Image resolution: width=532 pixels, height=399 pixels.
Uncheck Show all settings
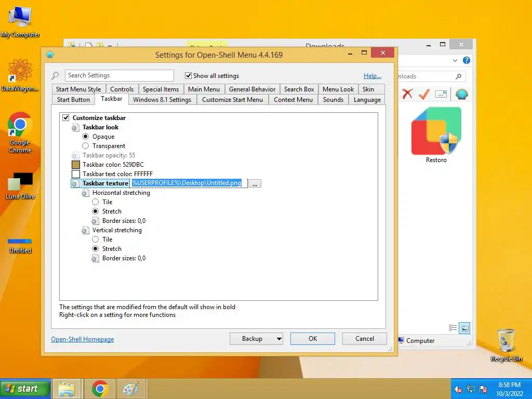188,75
